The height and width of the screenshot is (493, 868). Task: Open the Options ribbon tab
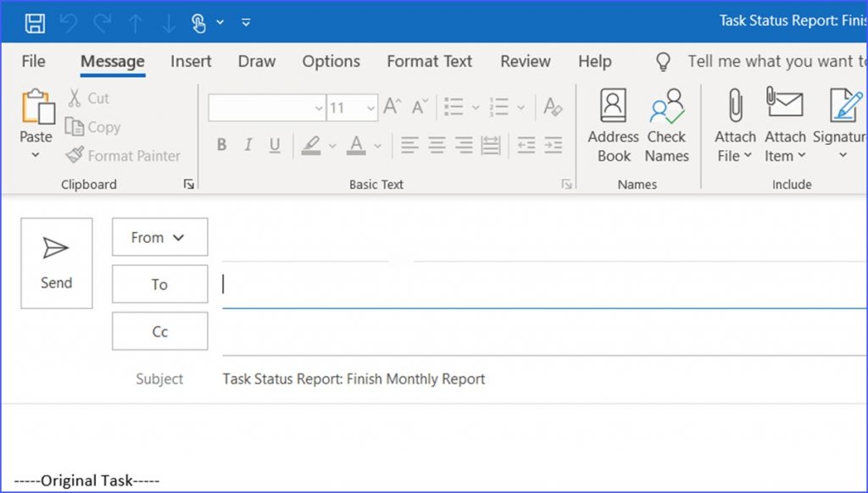pos(331,61)
